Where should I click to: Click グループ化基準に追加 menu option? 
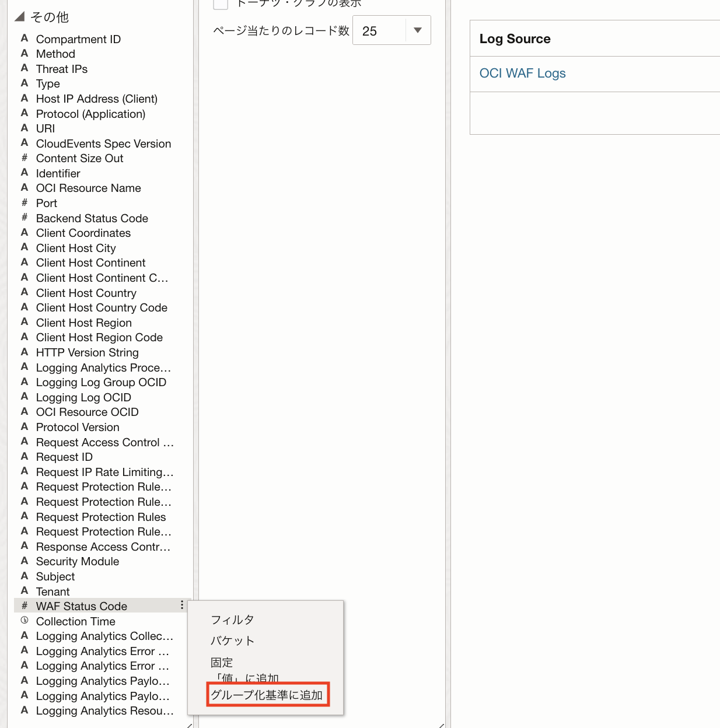tap(267, 695)
